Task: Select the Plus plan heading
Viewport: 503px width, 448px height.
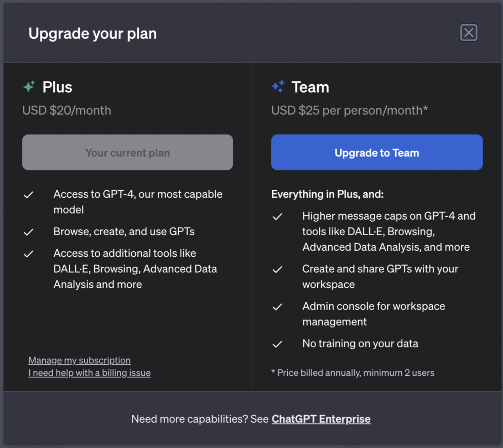Action: coord(57,87)
